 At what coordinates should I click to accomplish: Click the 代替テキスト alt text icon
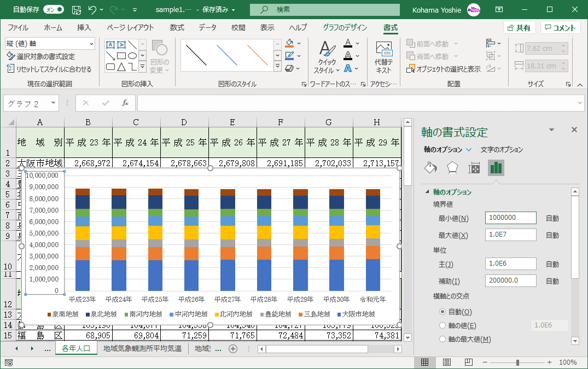[x=383, y=57]
